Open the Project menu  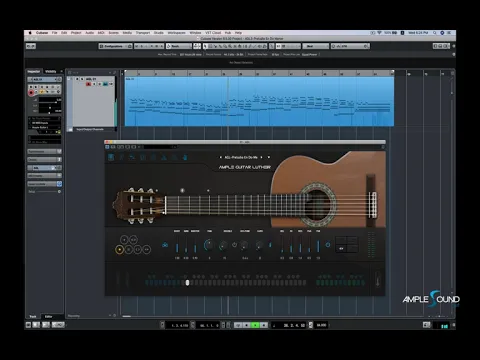76,33
